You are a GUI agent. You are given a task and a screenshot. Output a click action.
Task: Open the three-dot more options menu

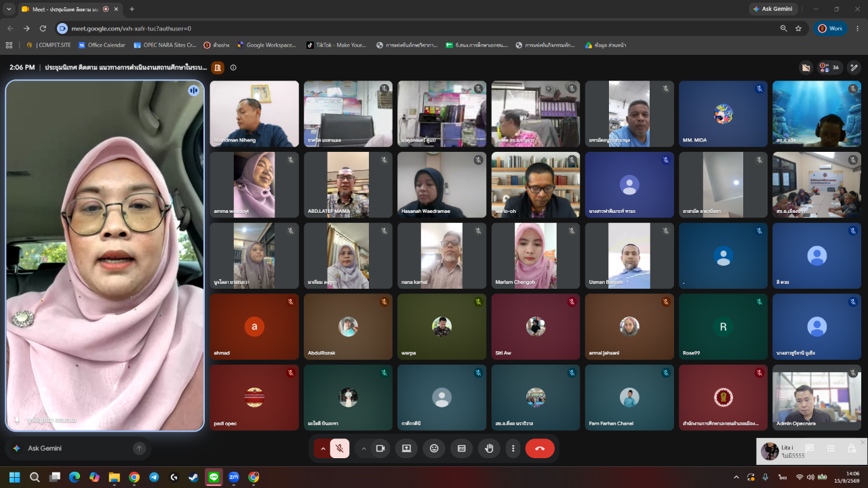[513, 448]
